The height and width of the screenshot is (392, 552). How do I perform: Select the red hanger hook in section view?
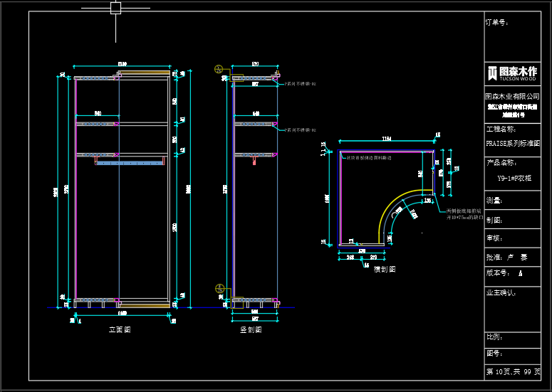click(254, 161)
